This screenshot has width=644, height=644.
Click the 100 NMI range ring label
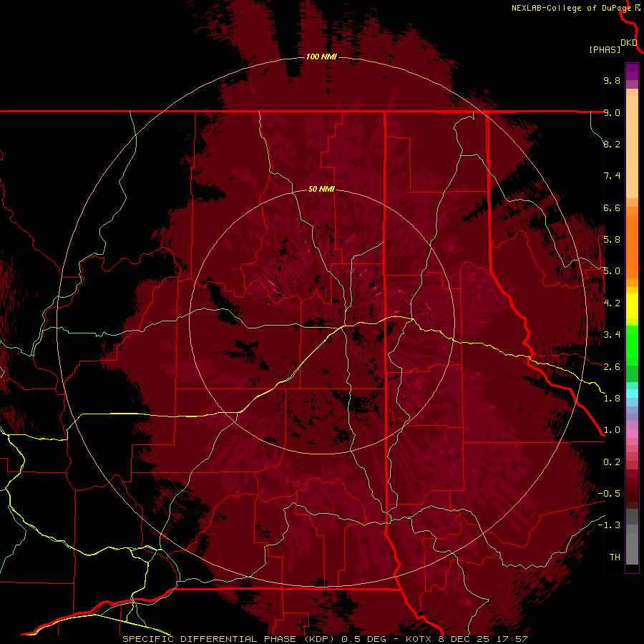(321, 57)
